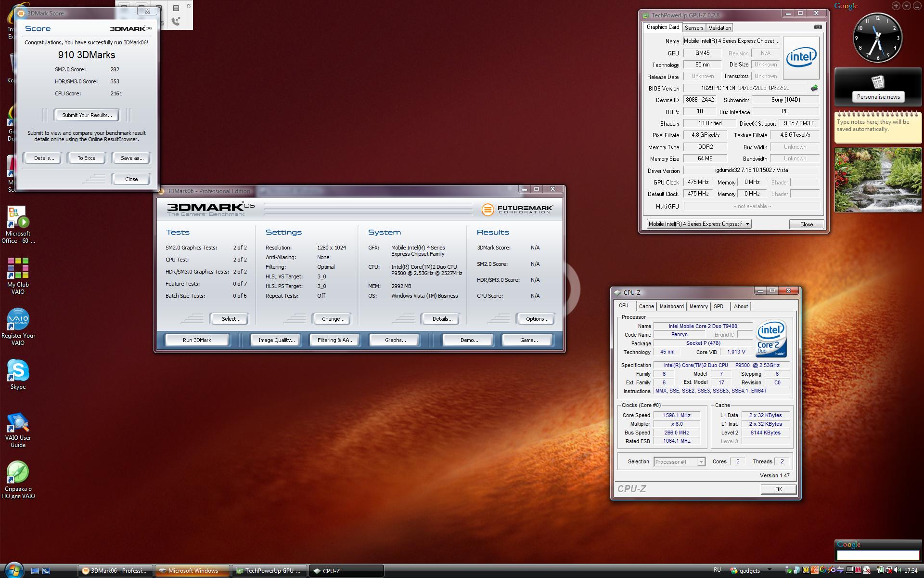Click the Intel logo in GPU-Z
Screen dimensions: 924x578
[801, 58]
